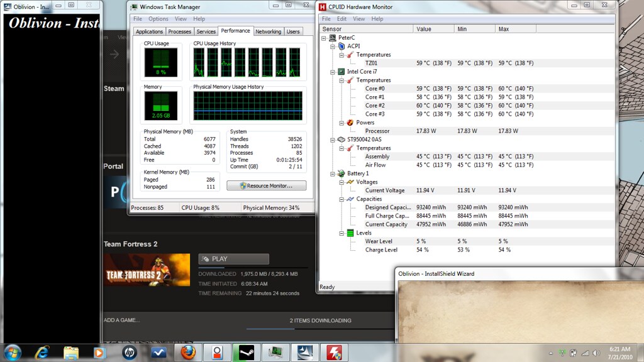Click the green Levels icon under Battery 1
Screen dimensions: 644x362
(350, 233)
